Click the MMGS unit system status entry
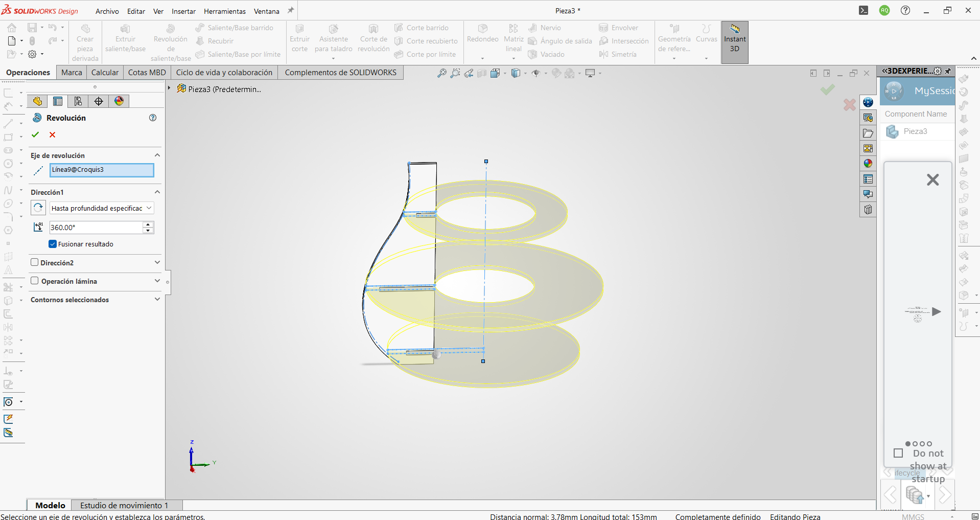980x520 pixels. coord(913,516)
